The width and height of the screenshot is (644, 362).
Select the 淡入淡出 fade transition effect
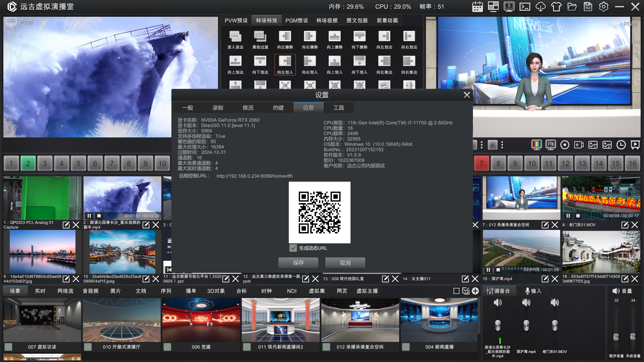(235, 40)
